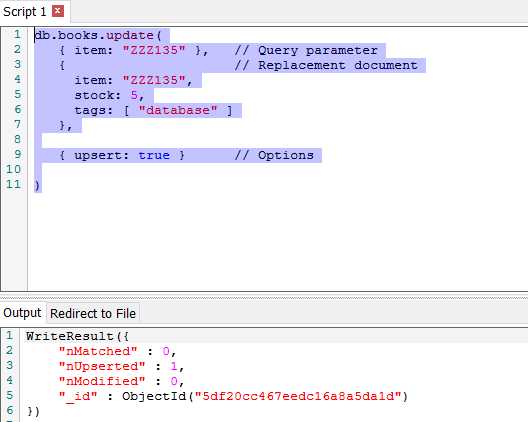Screen dimensions: 528x422
Task: Click the "nUpserted" key in the output
Action: 102,366
